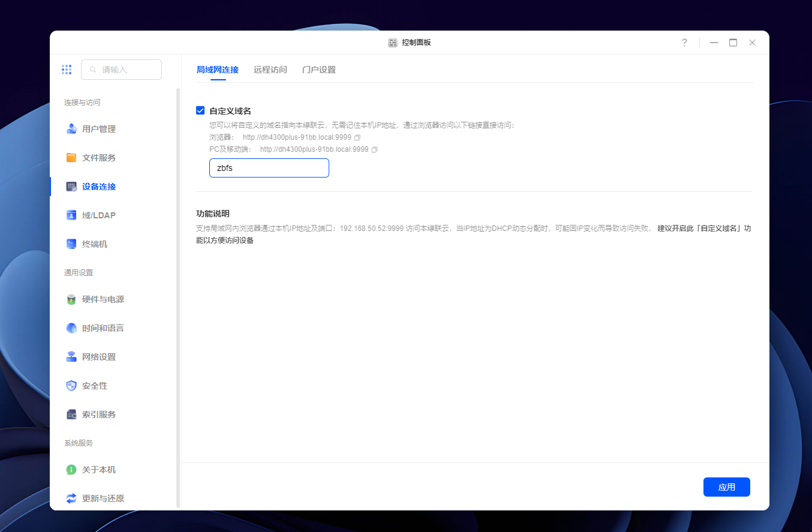The height and width of the screenshot is (532, 812).
Task: Switch to the 远程访问 tab
Action: tap(270, 70)
